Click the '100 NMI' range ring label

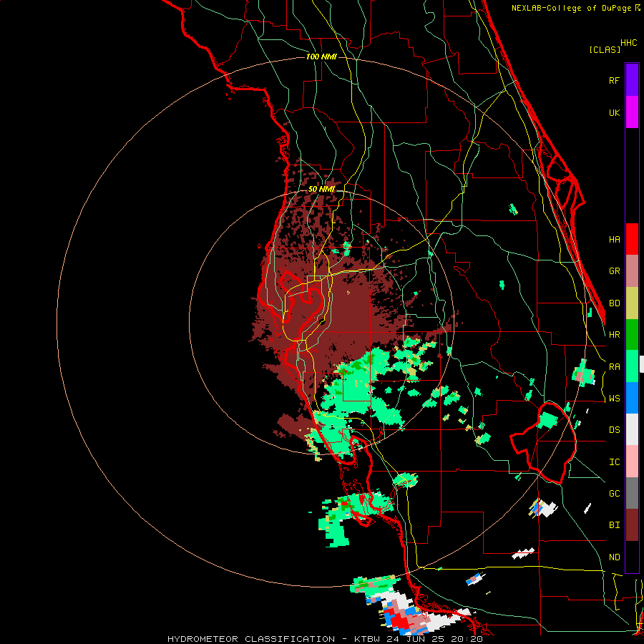coord(321,57)
